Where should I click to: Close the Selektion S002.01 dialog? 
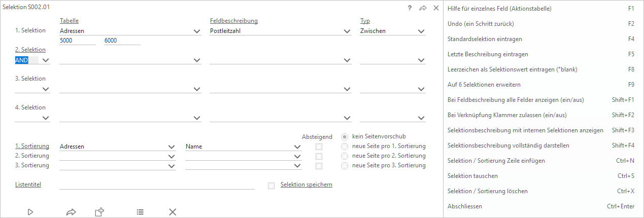tap(436, 9)
